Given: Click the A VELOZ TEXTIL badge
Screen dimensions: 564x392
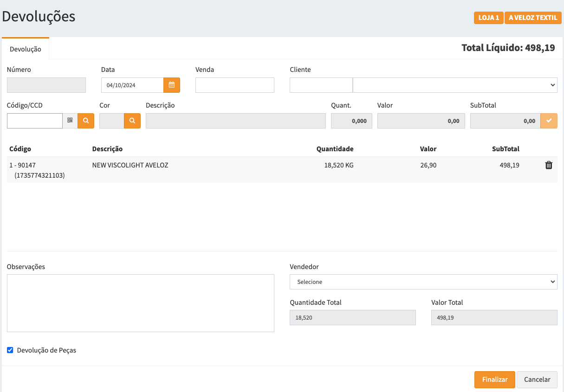Looking at the screenshot, I should point(532,18).
